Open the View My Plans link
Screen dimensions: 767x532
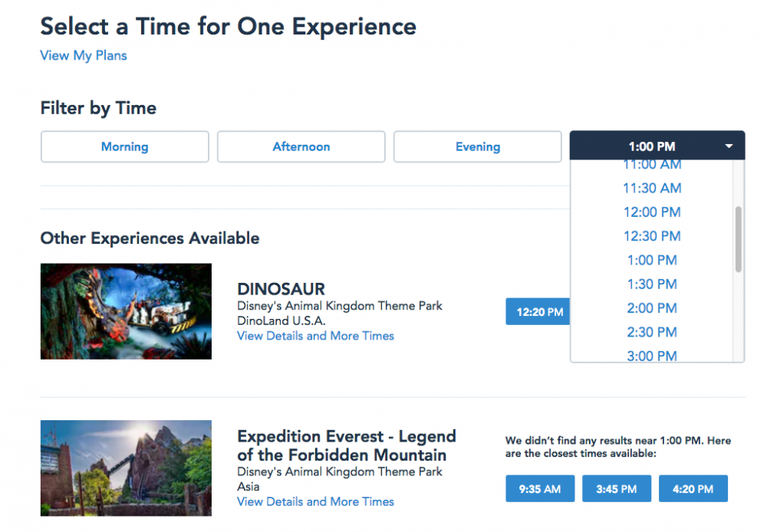[x=84, y=55]
